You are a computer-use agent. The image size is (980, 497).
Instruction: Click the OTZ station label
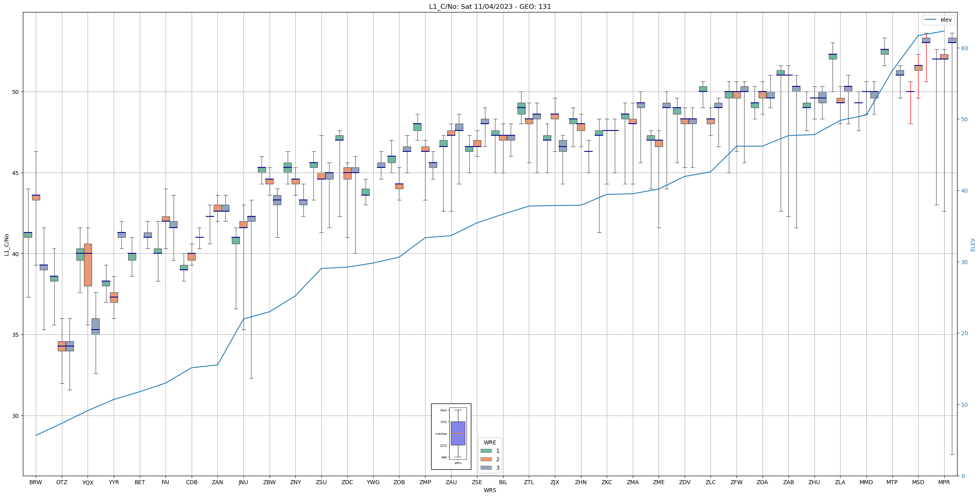point(62,482)
